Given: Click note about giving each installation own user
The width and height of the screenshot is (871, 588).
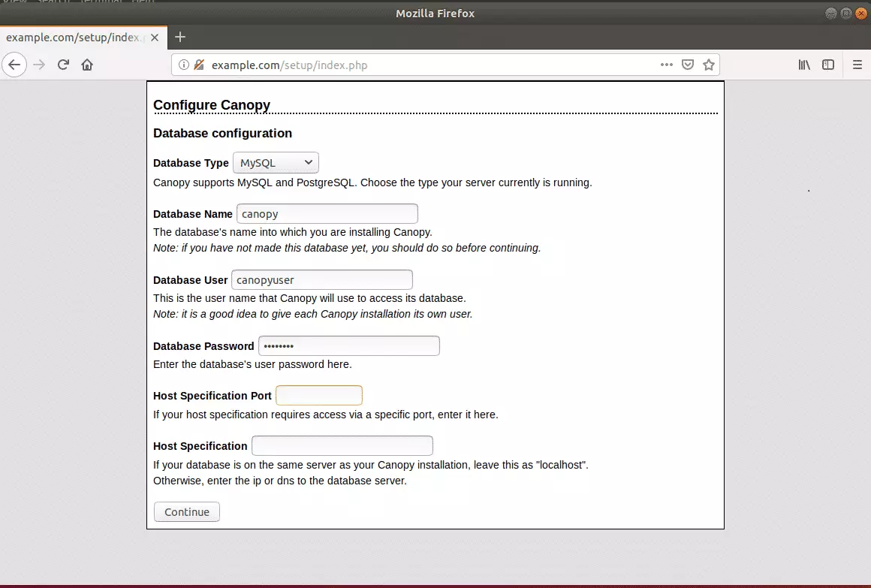Looking at the screenshot, I should point(313,314).
